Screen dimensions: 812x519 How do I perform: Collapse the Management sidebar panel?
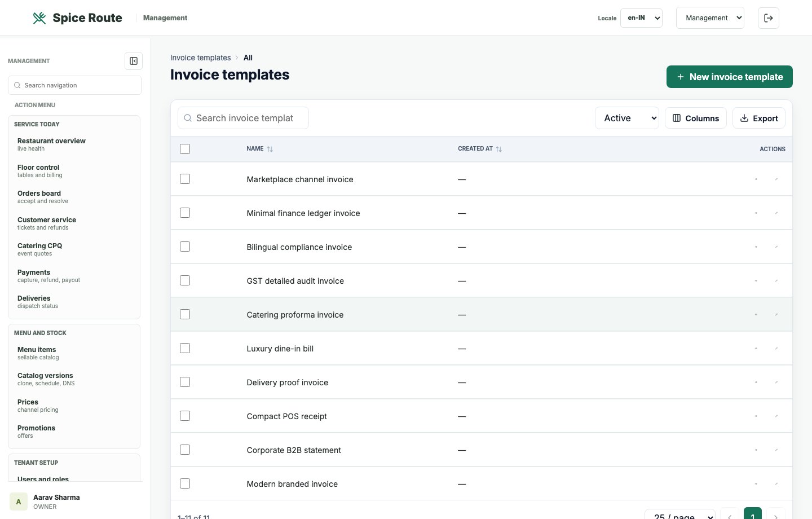(134, 61)
